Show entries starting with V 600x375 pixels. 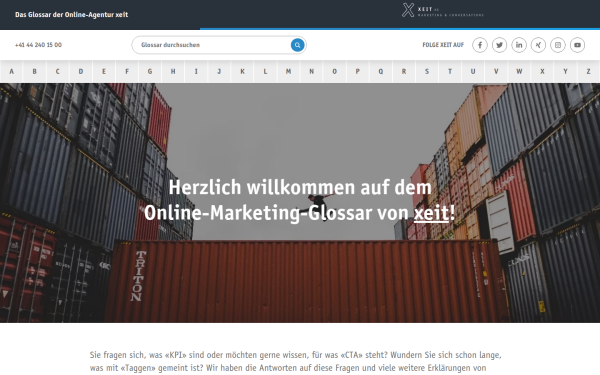496,71
